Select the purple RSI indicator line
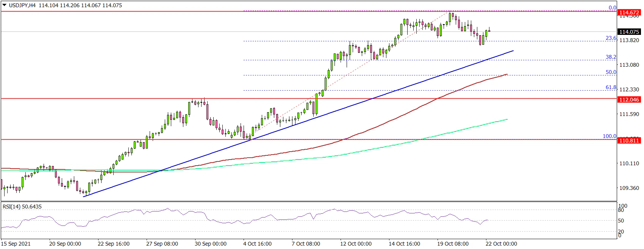 (x=265, y=217)
